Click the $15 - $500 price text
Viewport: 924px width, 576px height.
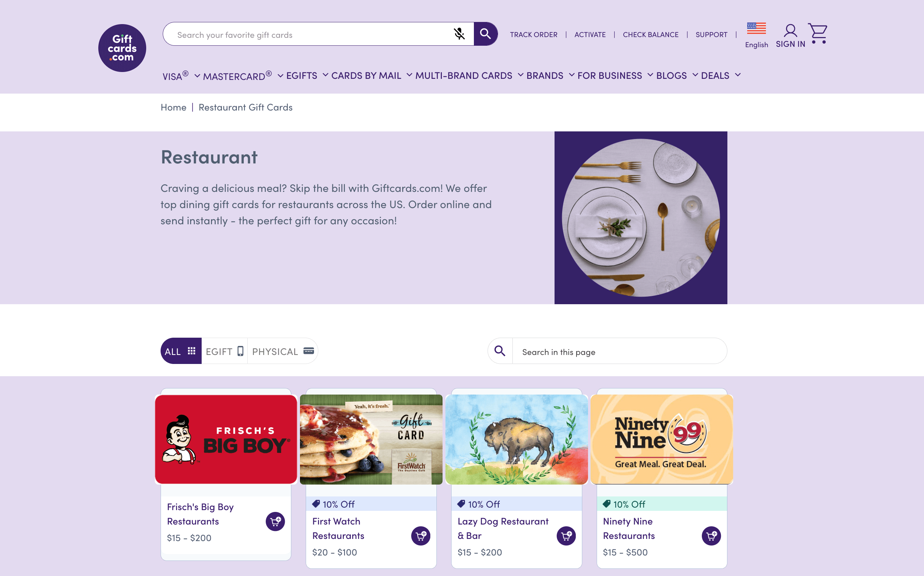tap(625, 552)
